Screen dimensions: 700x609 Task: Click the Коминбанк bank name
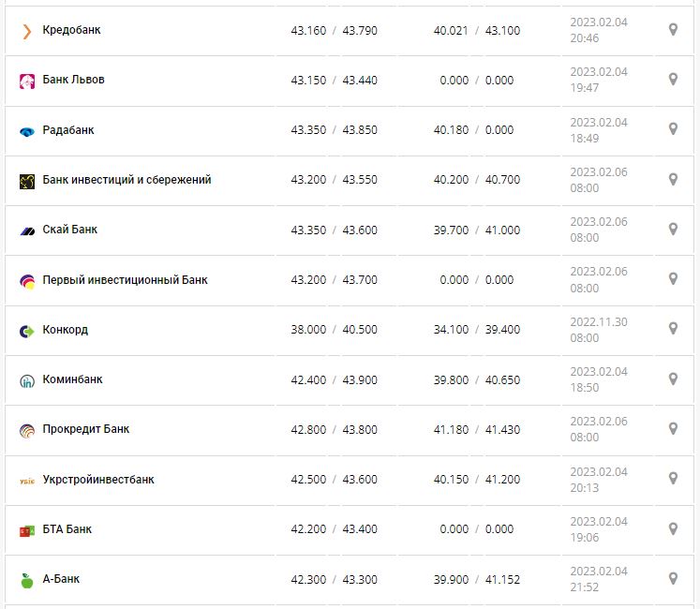pos(73,379)
